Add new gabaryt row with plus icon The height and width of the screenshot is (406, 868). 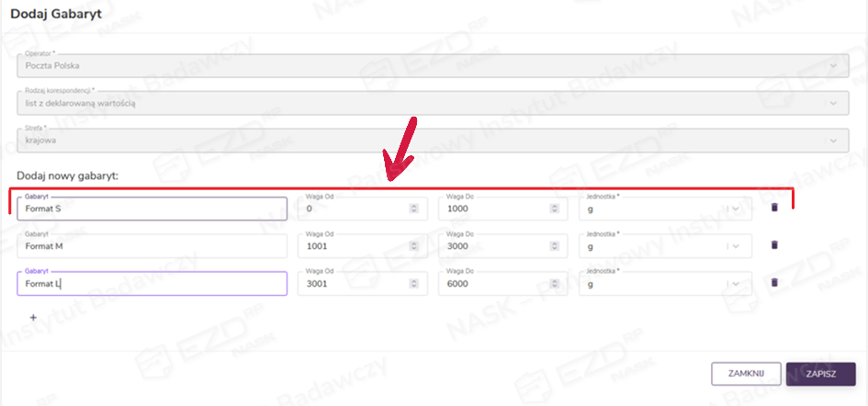[x=33, y=317]
